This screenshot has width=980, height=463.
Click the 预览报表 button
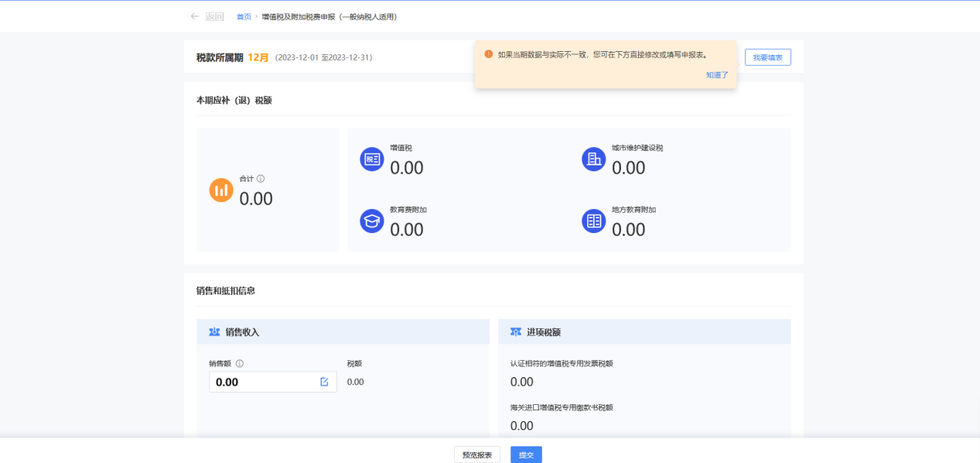[477, 455]
